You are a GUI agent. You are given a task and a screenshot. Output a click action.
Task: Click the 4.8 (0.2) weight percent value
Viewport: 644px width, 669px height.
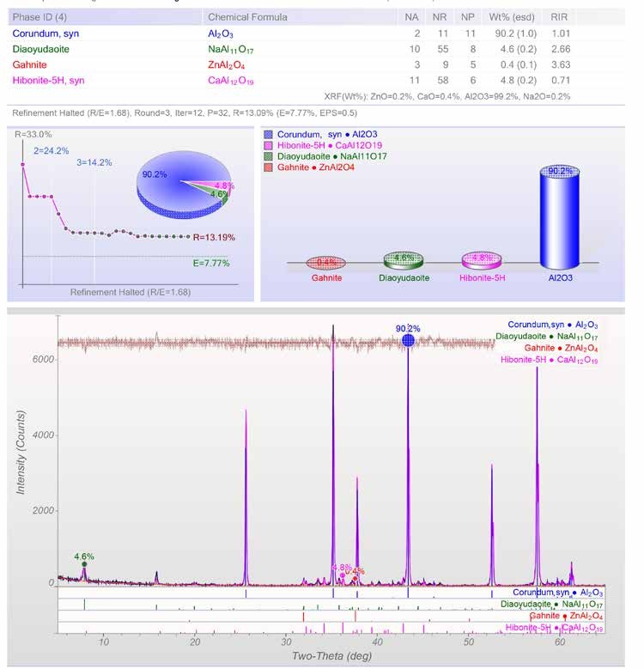(518, 80)
